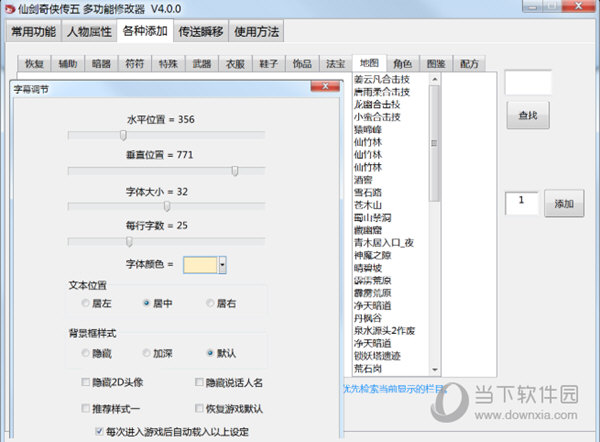Select the 隐藏 background style radio
Viewport: 600px width, 442px height.
[85, 353]
